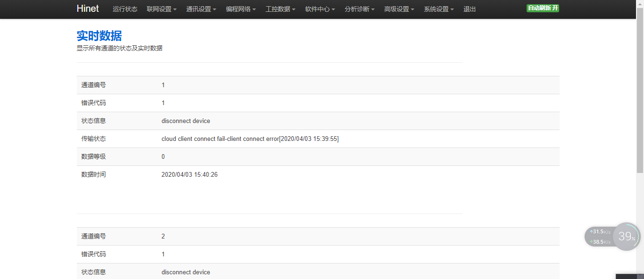Viewport: 644px width, 279px height.
Task: Click 退出 to log out
Action: [x=470, y=9]
